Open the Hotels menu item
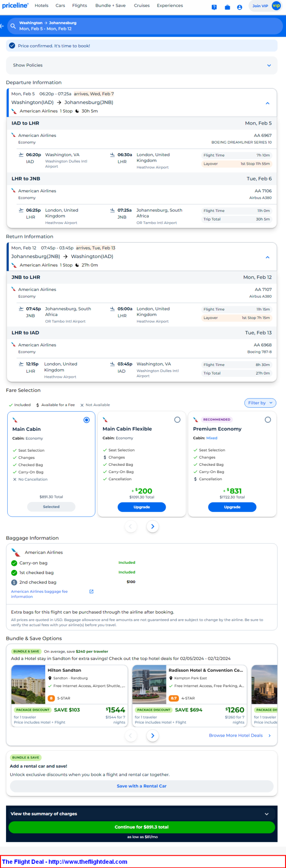 (x=41, y=6)
